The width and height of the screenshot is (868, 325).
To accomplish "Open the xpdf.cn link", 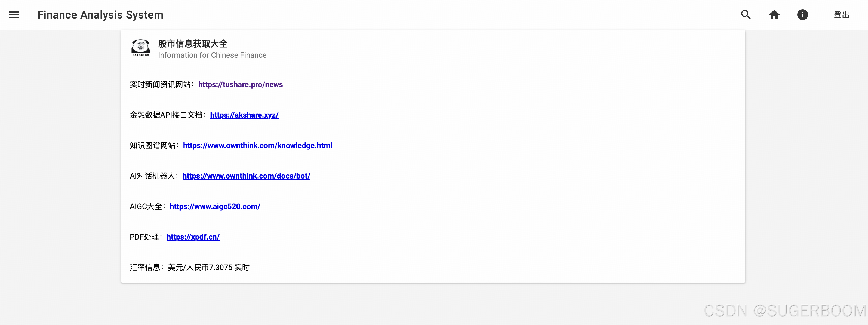I will (193, 237).
